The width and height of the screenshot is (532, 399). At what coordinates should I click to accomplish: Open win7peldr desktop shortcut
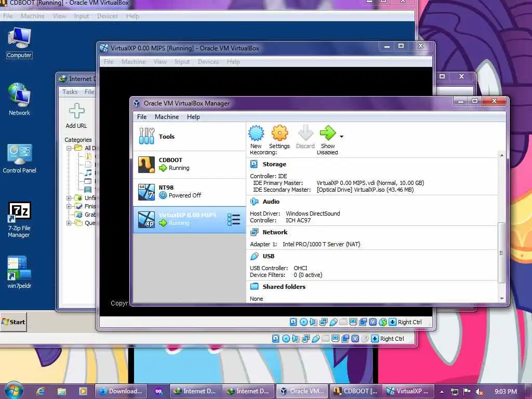tap(19, 272)
